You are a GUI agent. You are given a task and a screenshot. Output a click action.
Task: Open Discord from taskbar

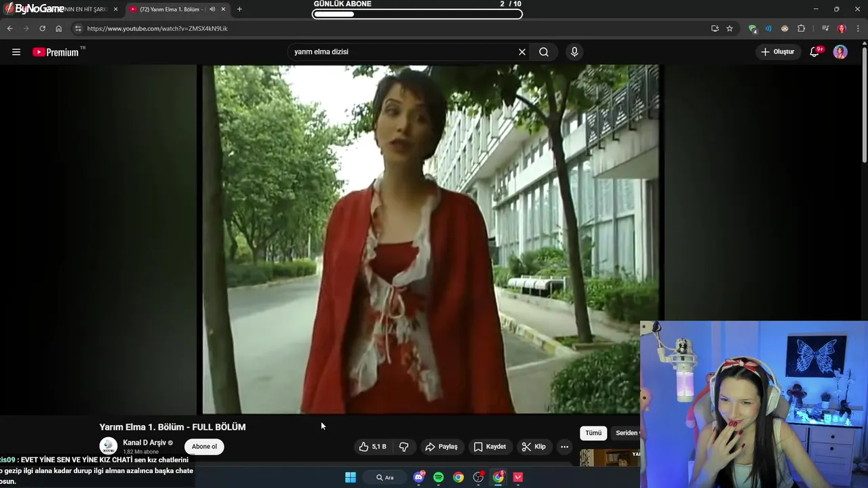(x=419, y=477)
